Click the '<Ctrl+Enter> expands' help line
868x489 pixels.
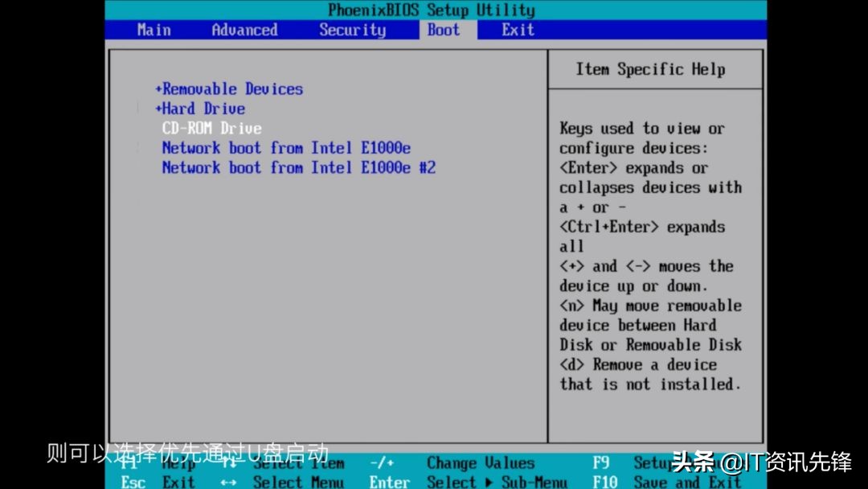pos(642,227)
